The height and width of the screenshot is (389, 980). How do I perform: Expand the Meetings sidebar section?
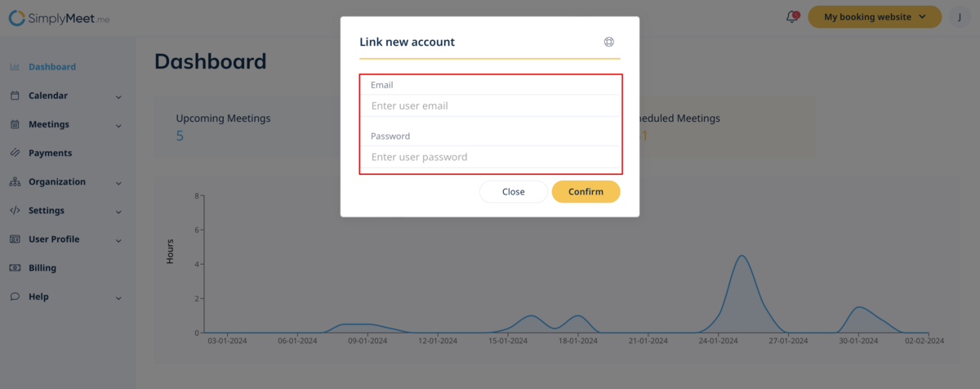(x=118, y=125)
